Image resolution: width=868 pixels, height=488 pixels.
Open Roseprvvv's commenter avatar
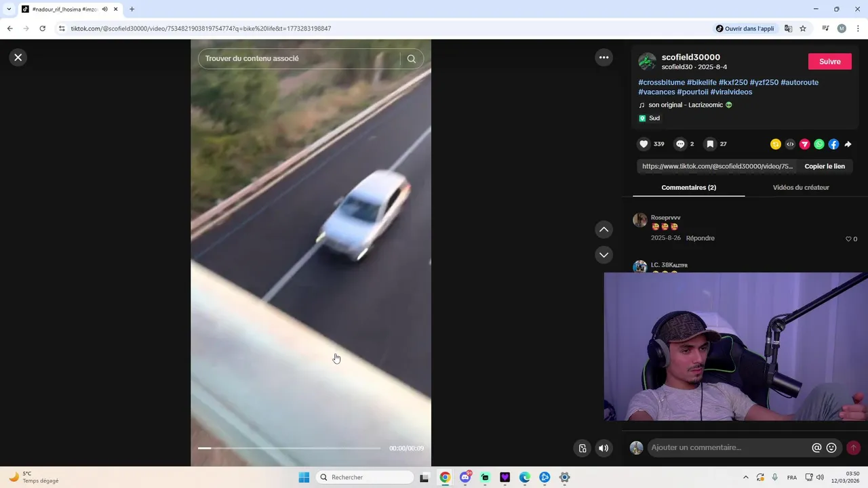pos(640,220)
